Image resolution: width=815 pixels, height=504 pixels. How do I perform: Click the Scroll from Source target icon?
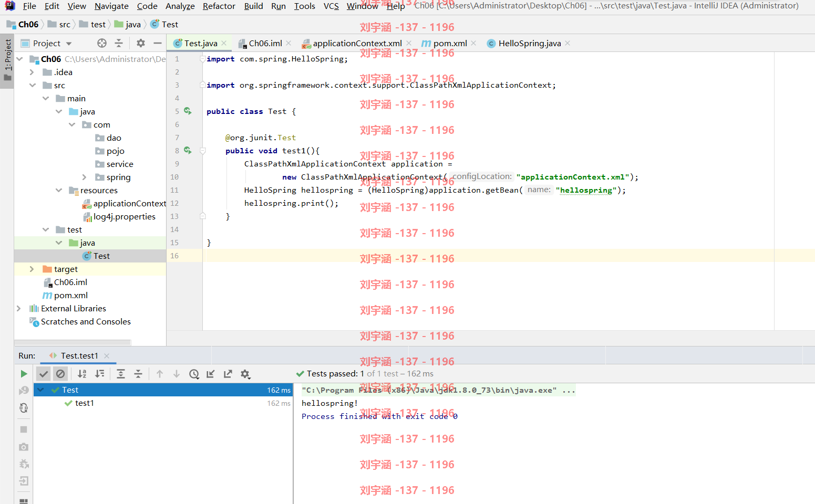pos(102,43)
